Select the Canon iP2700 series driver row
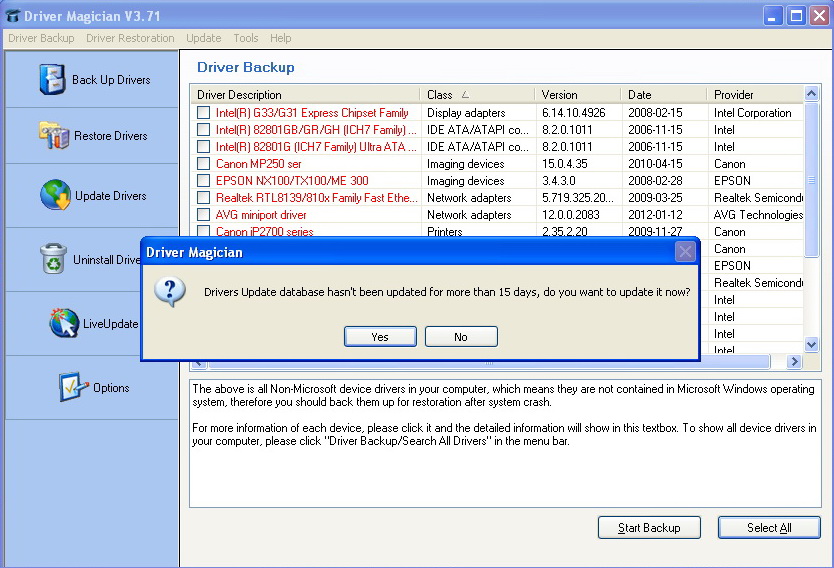Viewport: 834px width, 568px height. tap(264, 232)
